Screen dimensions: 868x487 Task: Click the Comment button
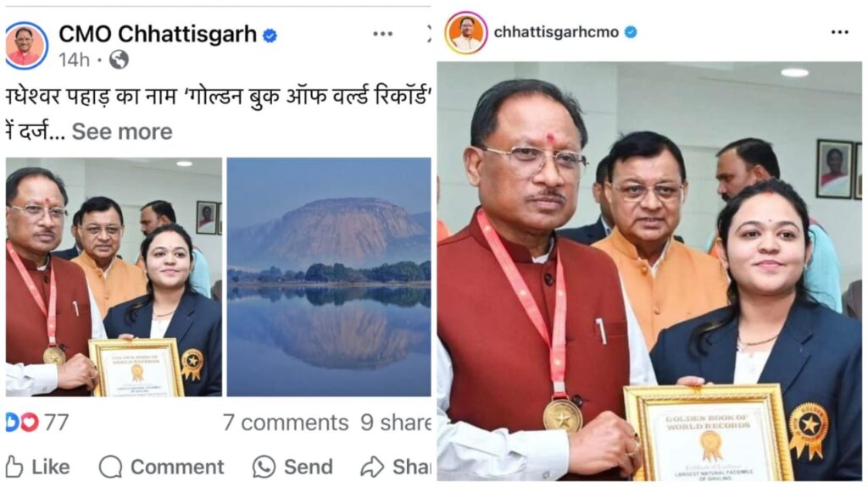pos(162,467)
